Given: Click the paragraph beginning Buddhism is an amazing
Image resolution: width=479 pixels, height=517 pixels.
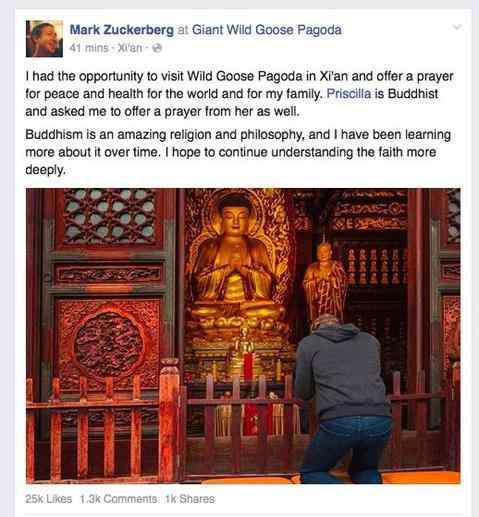Looking at the screenshot, I should point(238,152).
